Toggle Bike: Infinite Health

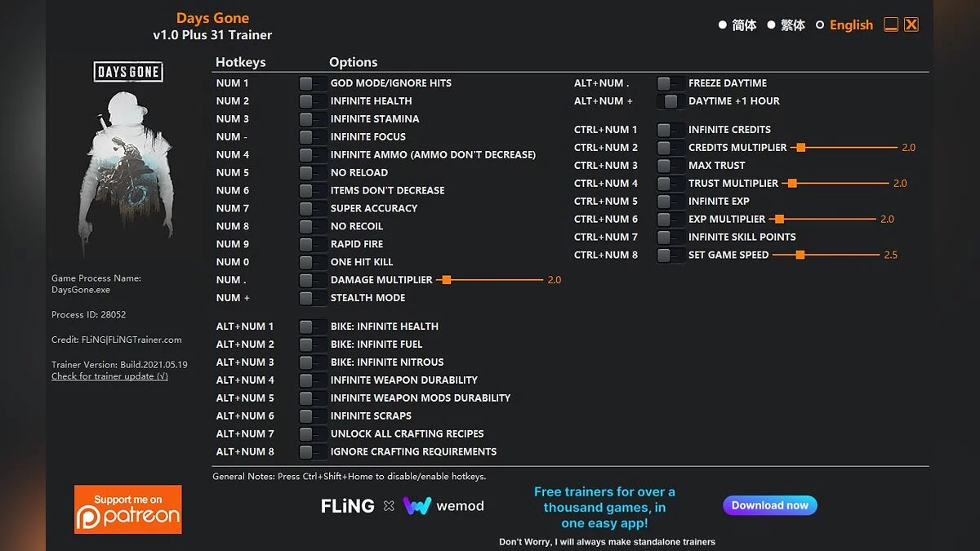point(312,327)
